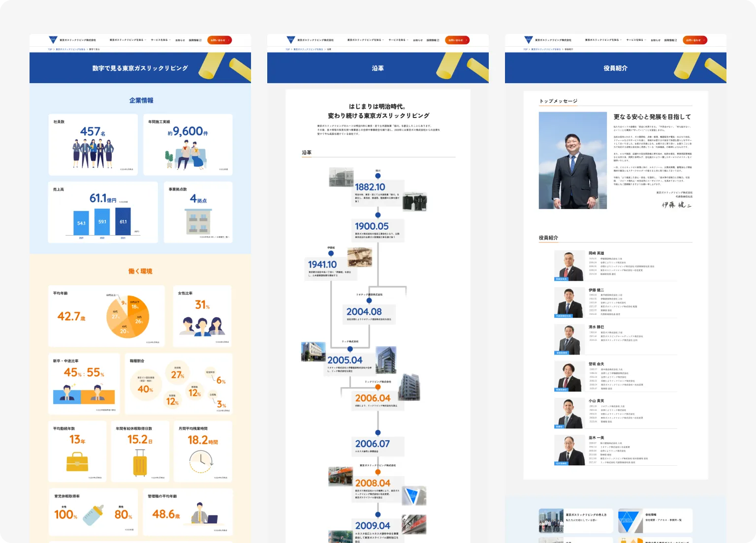Click 登坂 由夫 officer portrait
This screenshot has width=756, height=543.
[x=569, y=376]
